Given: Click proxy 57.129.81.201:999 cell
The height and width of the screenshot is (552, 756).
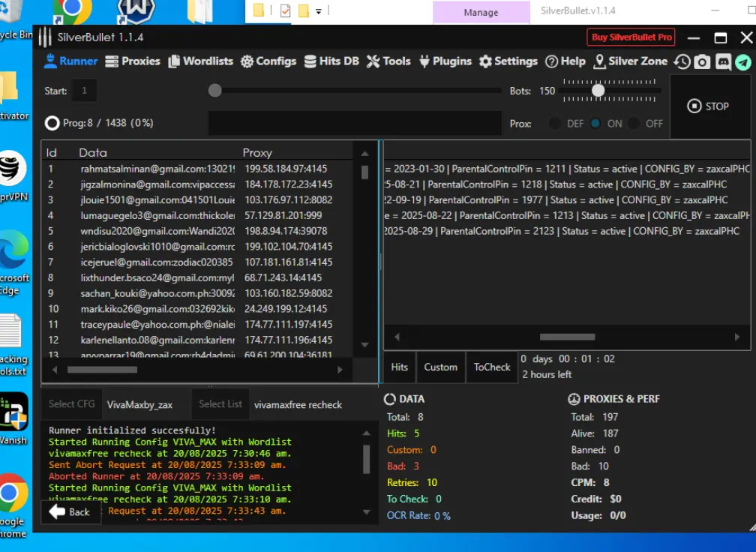Looking at the screenshot, I should [x=283, y=215].
